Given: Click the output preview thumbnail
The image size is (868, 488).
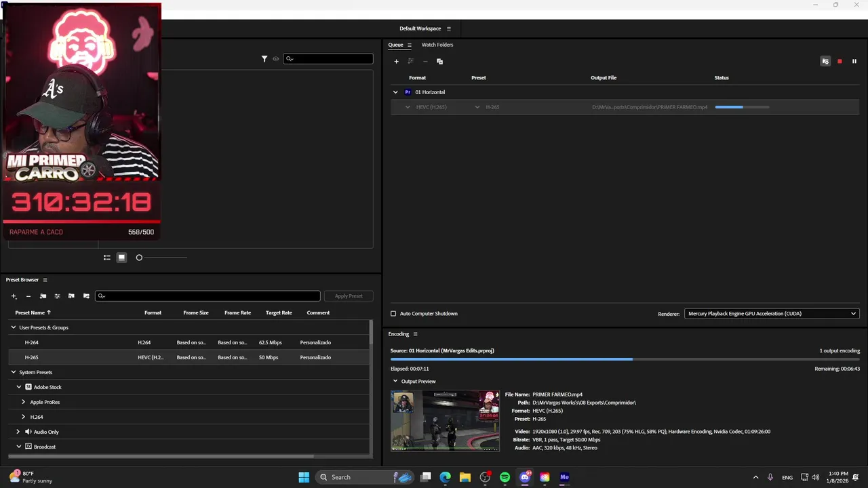Looking at the screenshot, I should 446,420.
